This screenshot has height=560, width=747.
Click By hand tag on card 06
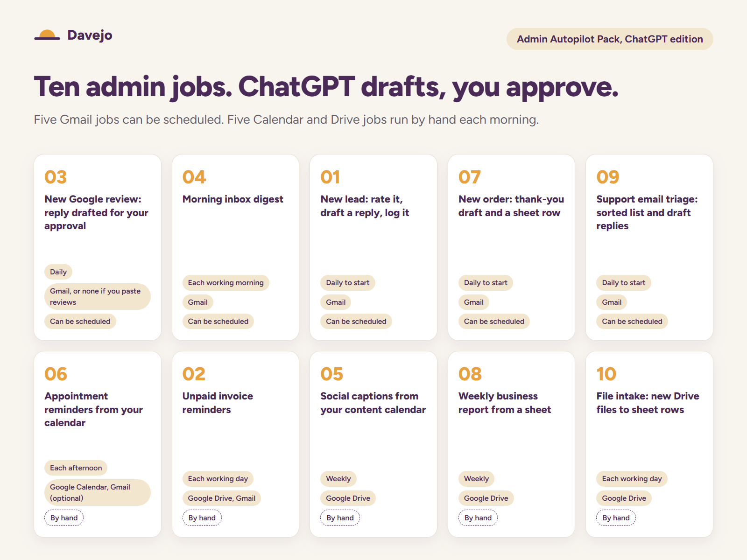[x=64, y=518]
